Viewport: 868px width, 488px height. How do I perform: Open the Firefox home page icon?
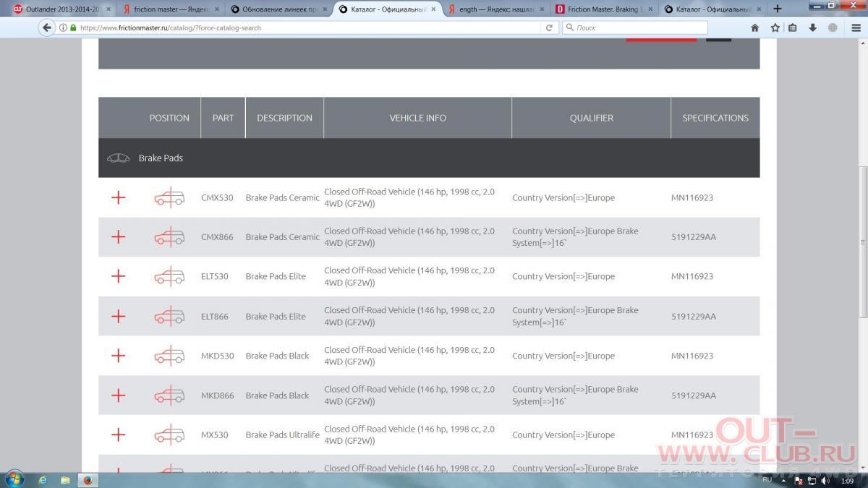coord(755,27)
